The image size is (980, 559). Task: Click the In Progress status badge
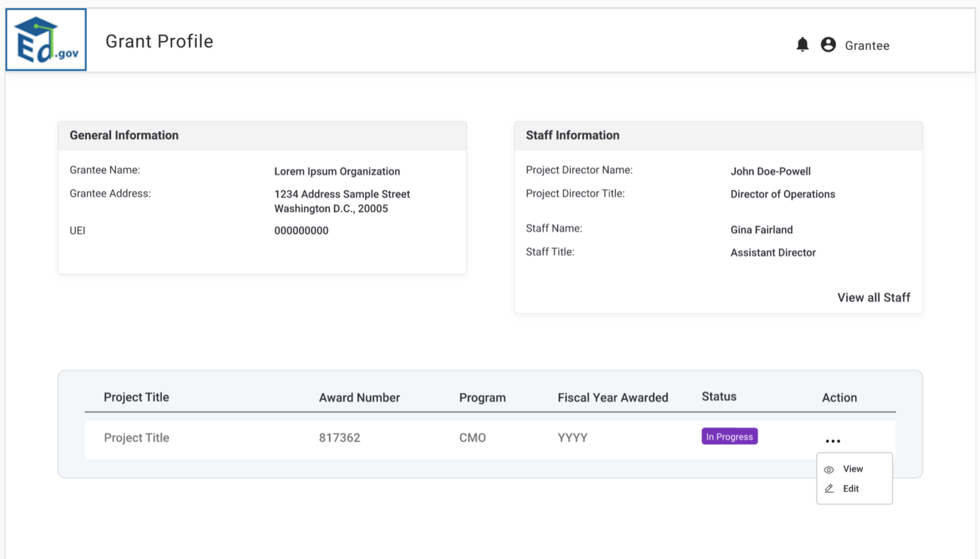729,437
